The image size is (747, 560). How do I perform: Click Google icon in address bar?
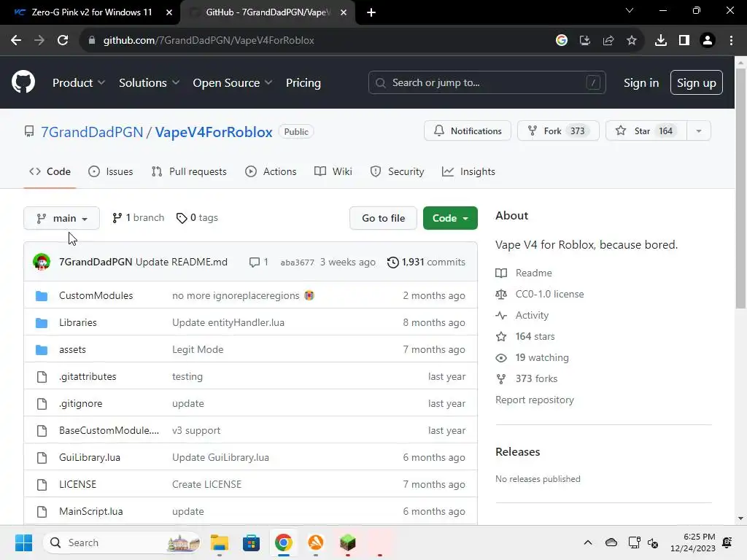click(x=561, y=41)
